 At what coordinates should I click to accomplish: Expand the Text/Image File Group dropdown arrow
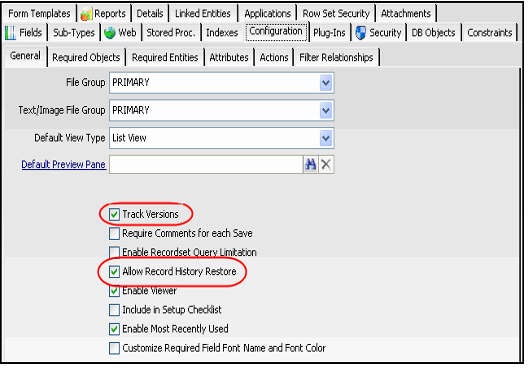326,110
